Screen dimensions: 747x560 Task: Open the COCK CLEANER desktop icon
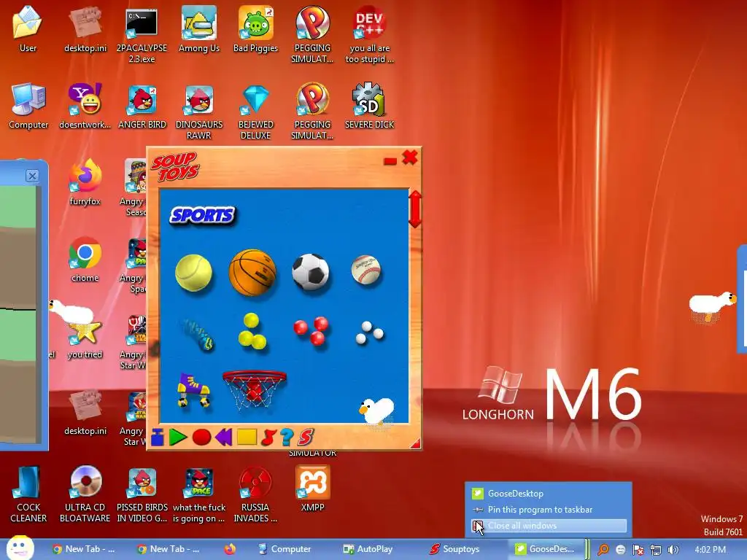pyautogui.click(x=28, y=494)
